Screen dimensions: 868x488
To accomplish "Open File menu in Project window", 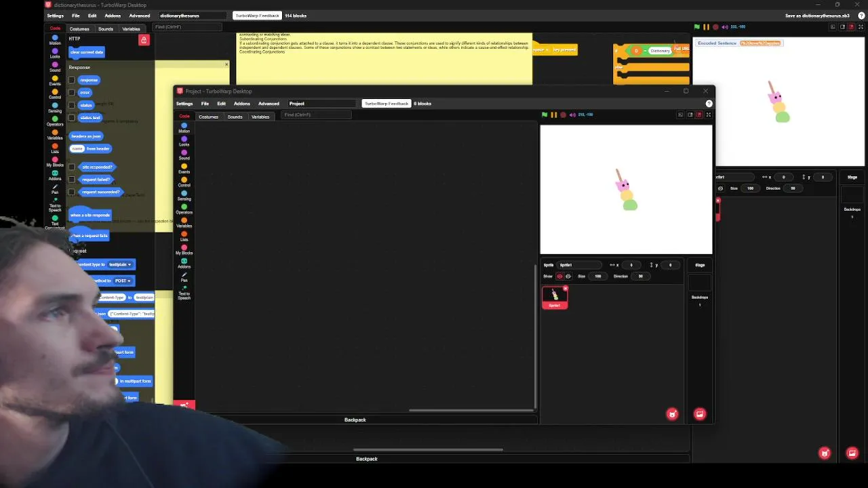I will point(205,104).
